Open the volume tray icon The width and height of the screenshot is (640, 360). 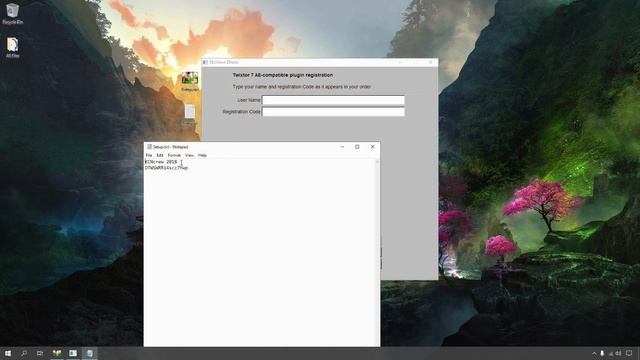coord(618,353)
